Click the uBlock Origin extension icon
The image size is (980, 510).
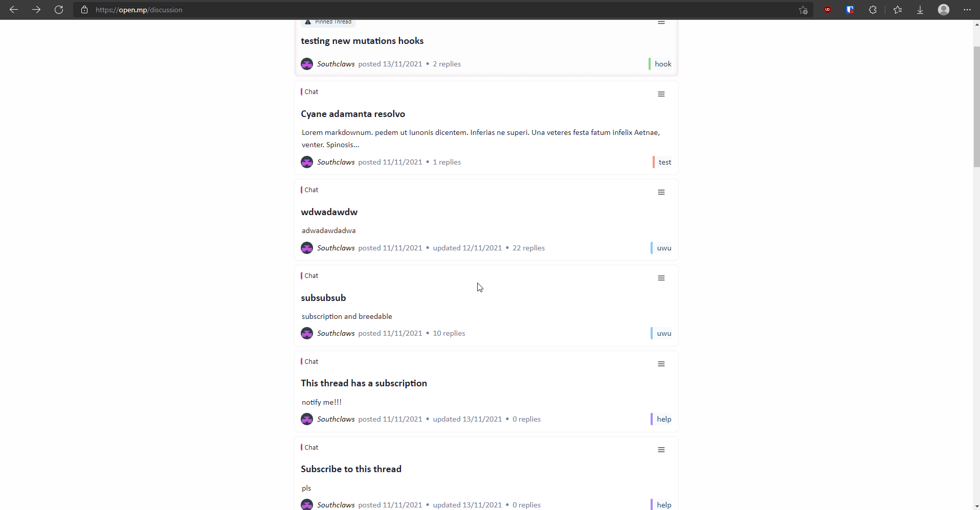[x=828, y=10]
